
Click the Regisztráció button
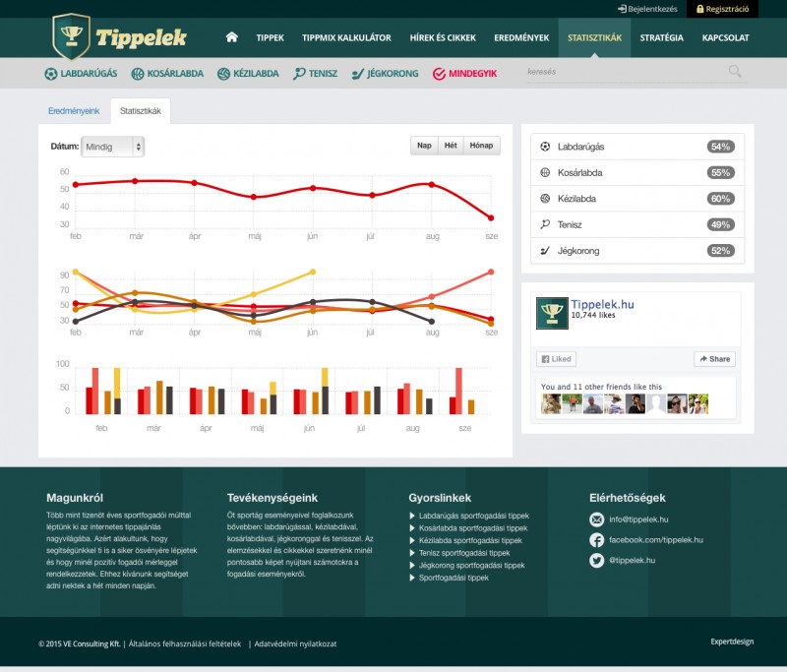[723, 9]
